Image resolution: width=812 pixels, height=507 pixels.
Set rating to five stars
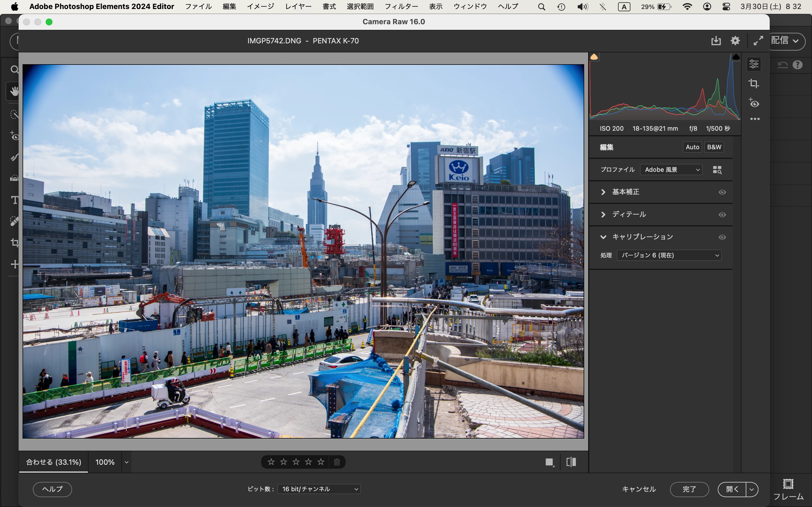tap(321, 462)
